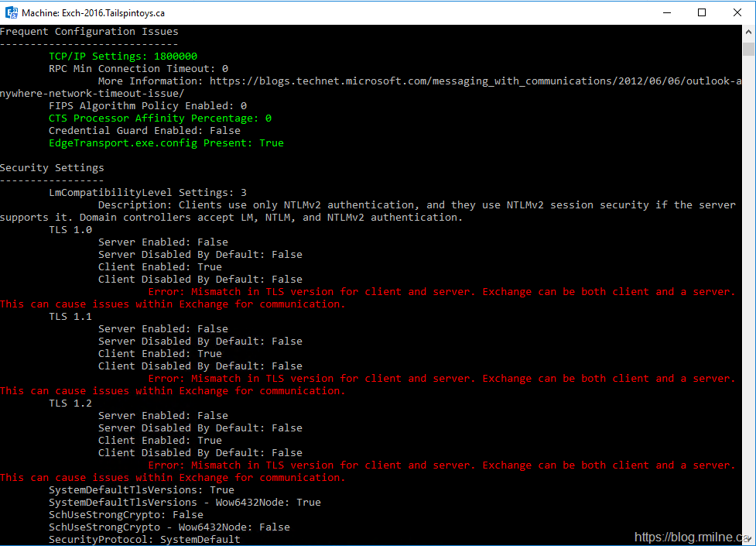Select the SecurityProtocol: SystemDefault line

145,540
